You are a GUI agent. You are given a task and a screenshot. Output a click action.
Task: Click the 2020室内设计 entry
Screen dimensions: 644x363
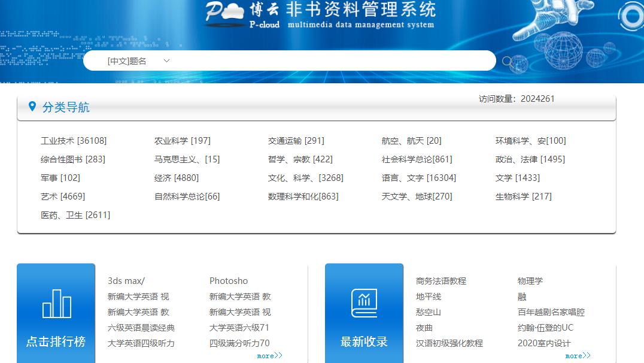(544, 343)
